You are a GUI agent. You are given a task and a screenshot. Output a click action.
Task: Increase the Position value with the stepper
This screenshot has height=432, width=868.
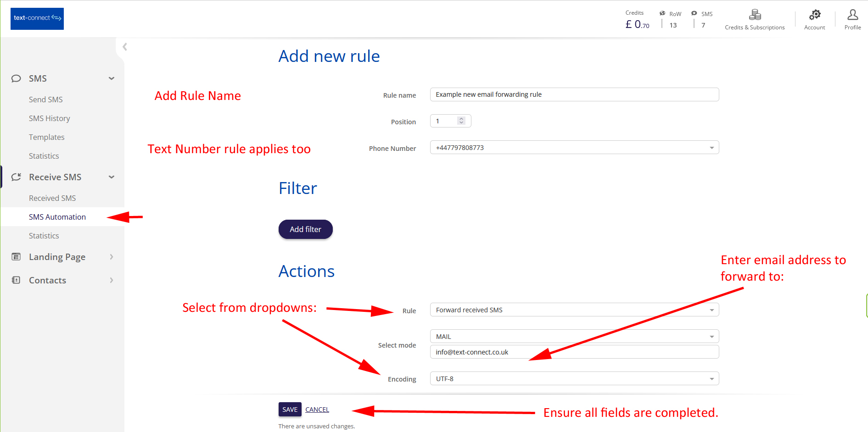pos(461,118)
